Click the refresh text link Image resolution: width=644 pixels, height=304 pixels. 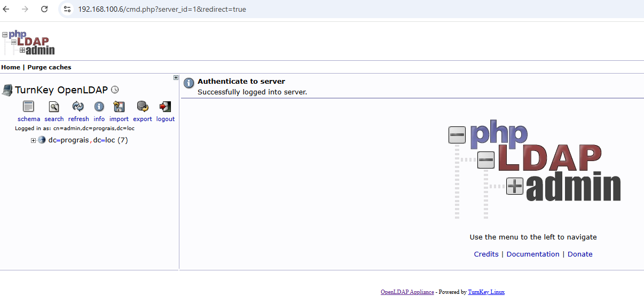78,119
